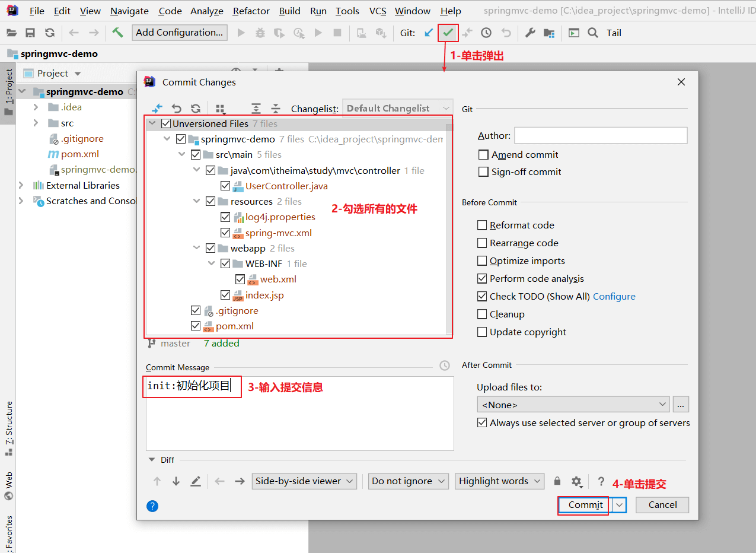Click the Commit button
The width and height of the screenshot is (756, 553).
(586, 505)
